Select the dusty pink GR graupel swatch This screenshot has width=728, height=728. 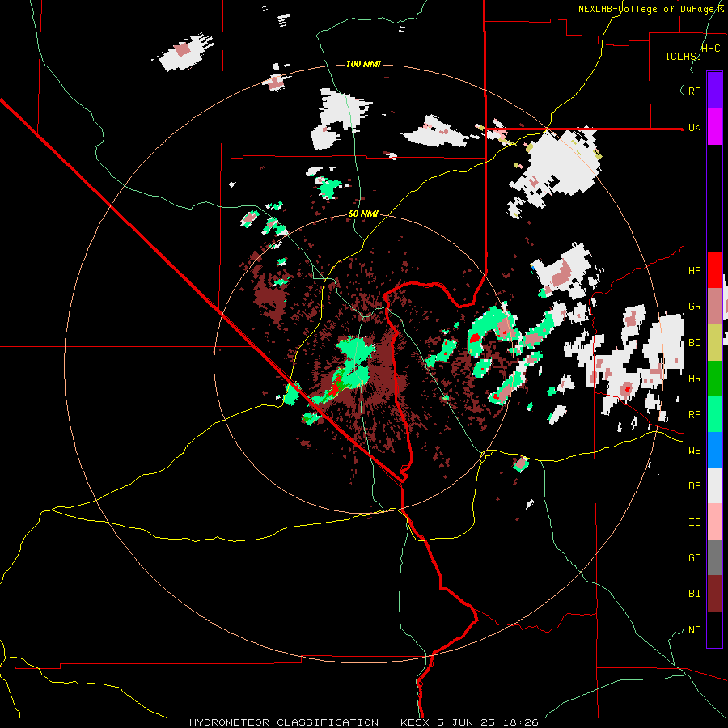714,307
